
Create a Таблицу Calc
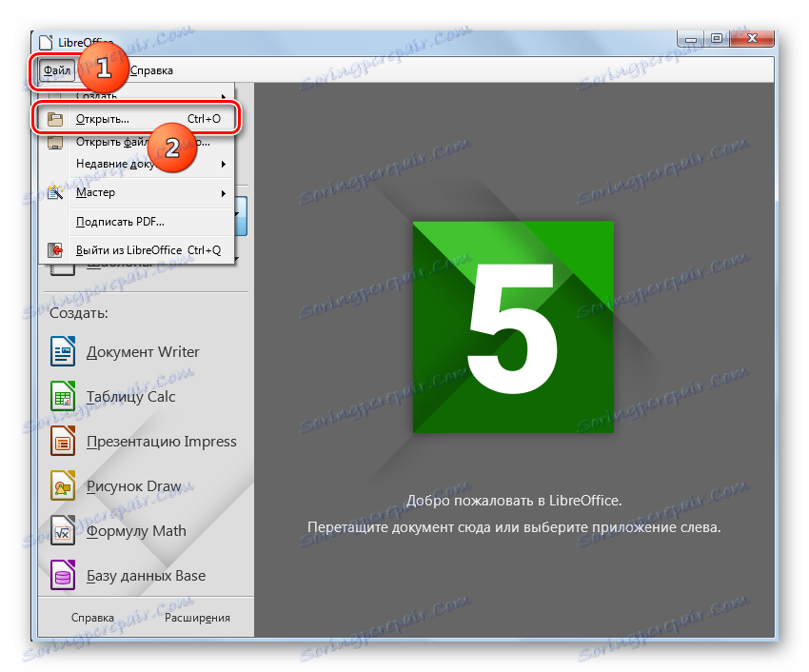[x=130, y=396]
